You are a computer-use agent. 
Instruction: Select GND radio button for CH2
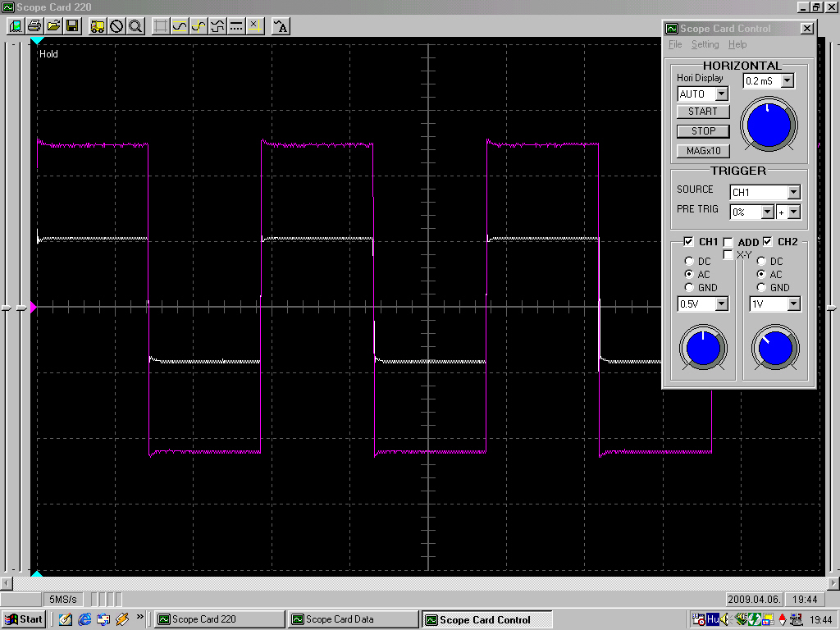click(761, 287)
